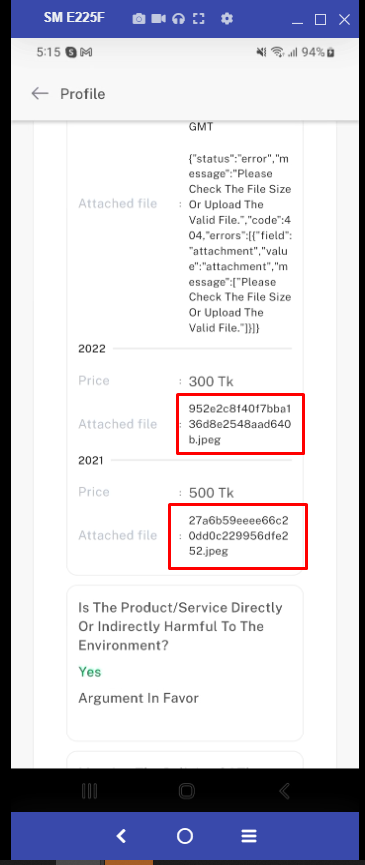Click the bottom bar back arrow
This screenshot has height=865, width=365.
tap(121, 836)
